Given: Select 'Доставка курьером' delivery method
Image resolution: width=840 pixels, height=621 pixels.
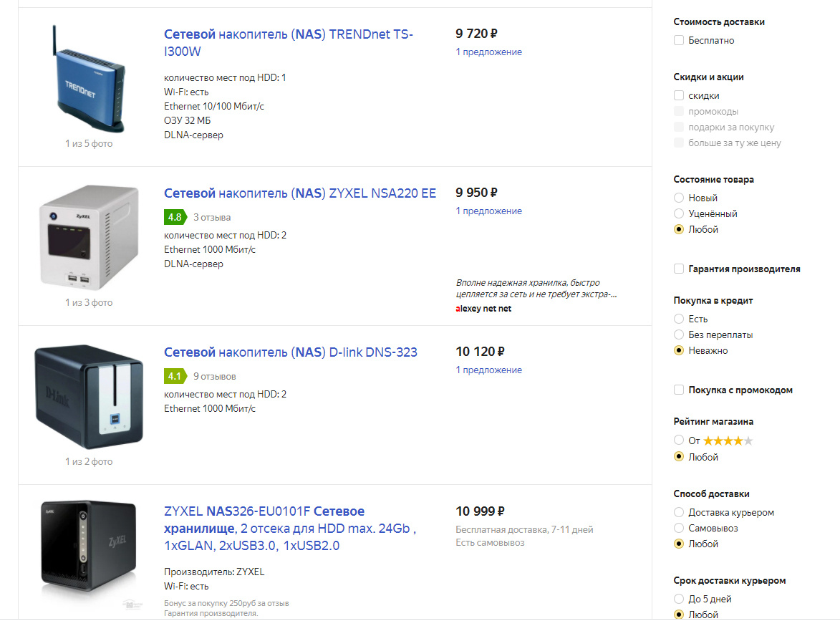Looking at the screenshot, I should [679, 512].
